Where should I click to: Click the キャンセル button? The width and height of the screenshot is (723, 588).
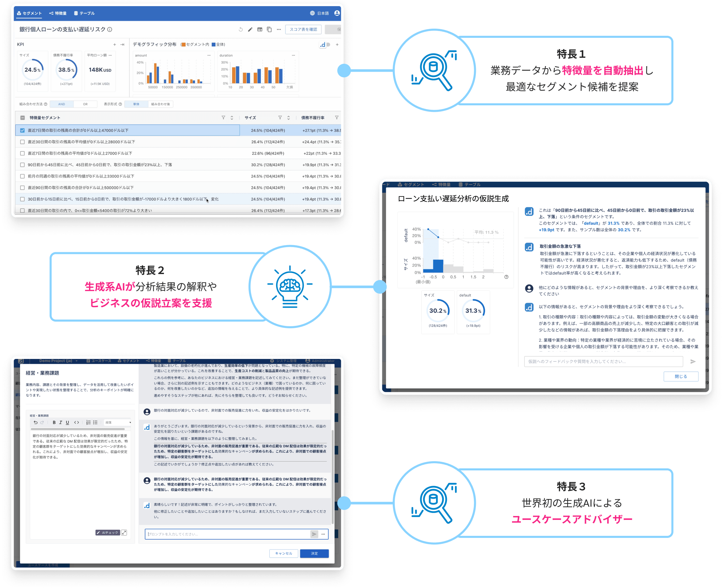point(284,554)
